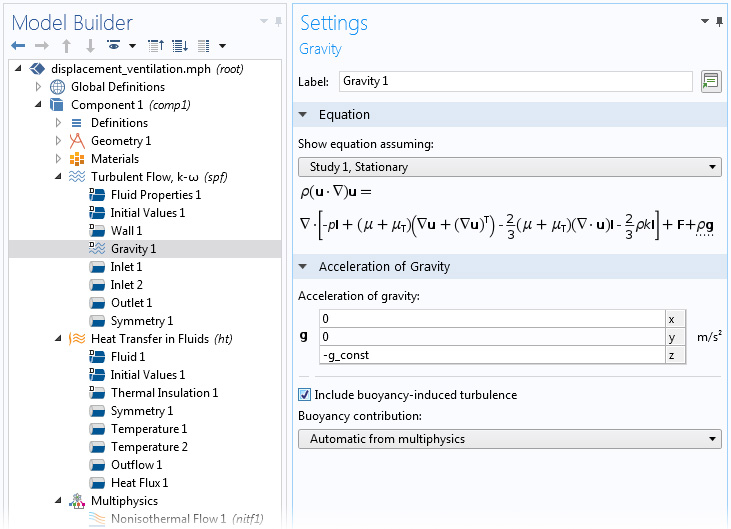Click the label options icon beside Gravity 1 field
This screenshot has width=731, height=529.
(x=711, y=81)
